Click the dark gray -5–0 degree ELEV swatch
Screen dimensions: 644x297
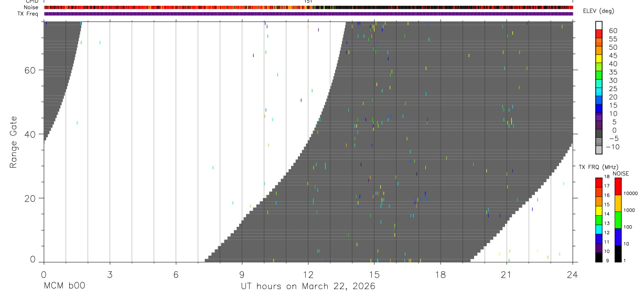pyautogui.click(x=599, y=133)
